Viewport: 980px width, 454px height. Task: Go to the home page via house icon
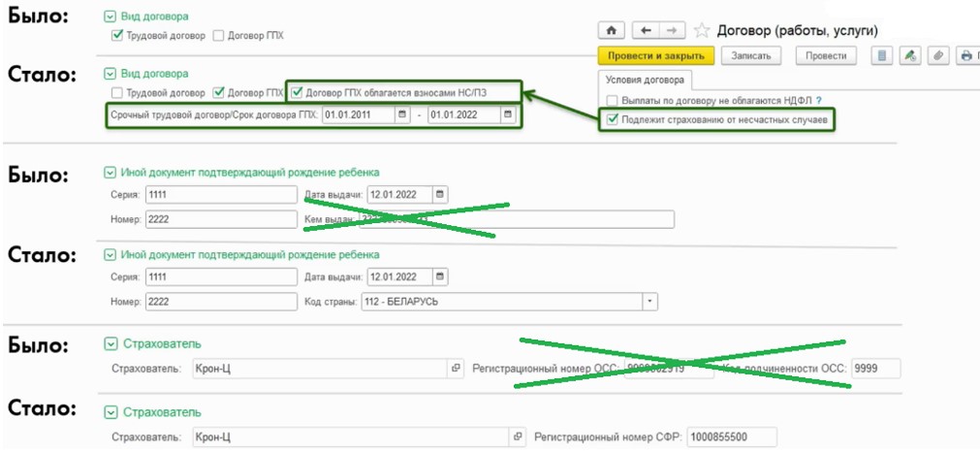pos(612,30)
